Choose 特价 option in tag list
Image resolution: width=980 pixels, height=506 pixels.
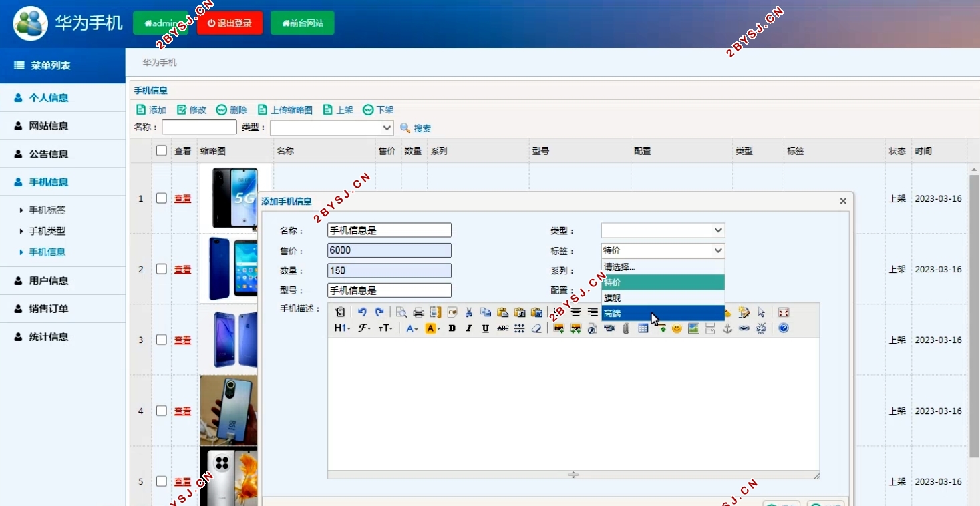click(x=663, y=282)
